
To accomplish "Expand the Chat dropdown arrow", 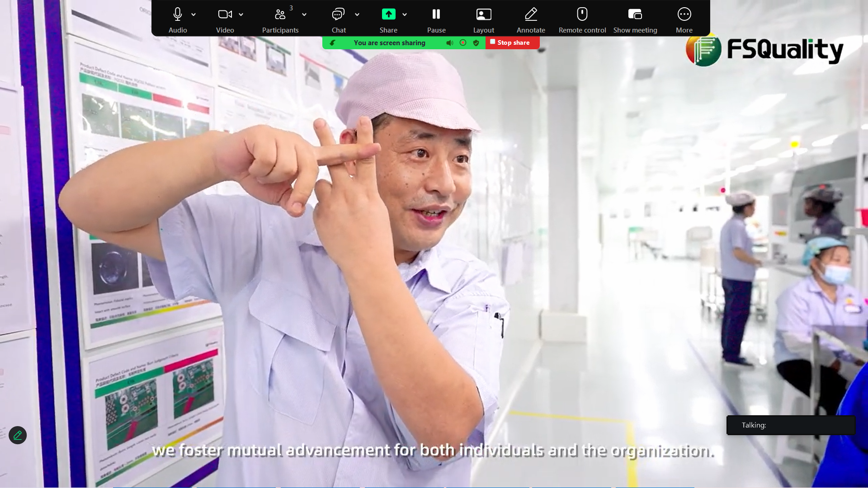I will [x=357, y=14].
